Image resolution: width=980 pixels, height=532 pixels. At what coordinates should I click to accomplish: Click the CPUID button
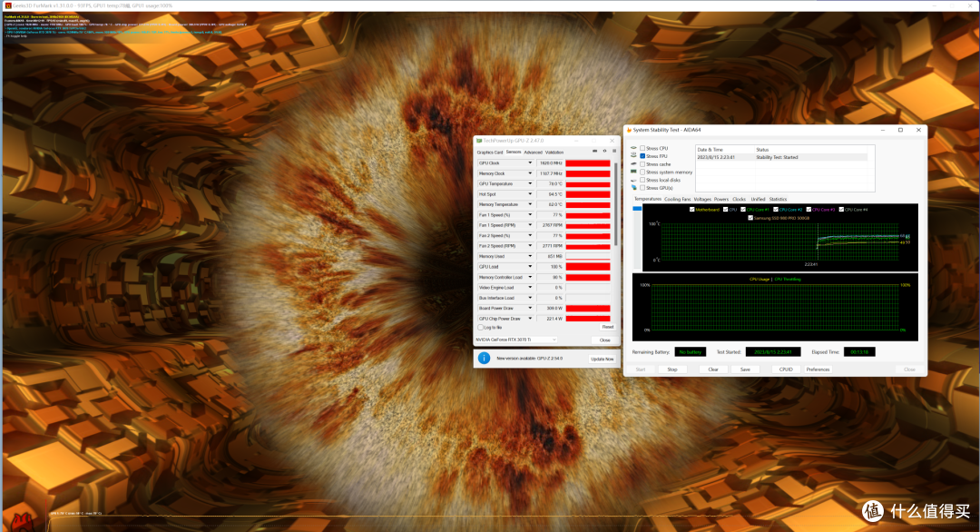(786, 369)
